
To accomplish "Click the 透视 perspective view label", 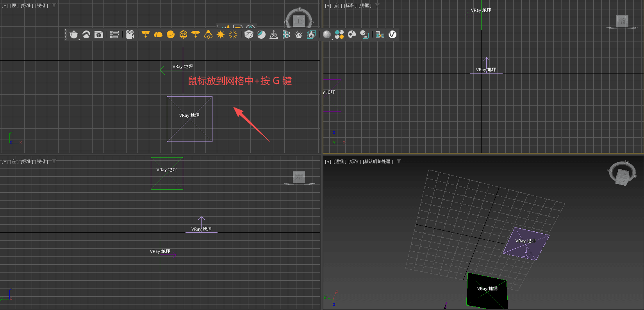I will click(340, 161).
